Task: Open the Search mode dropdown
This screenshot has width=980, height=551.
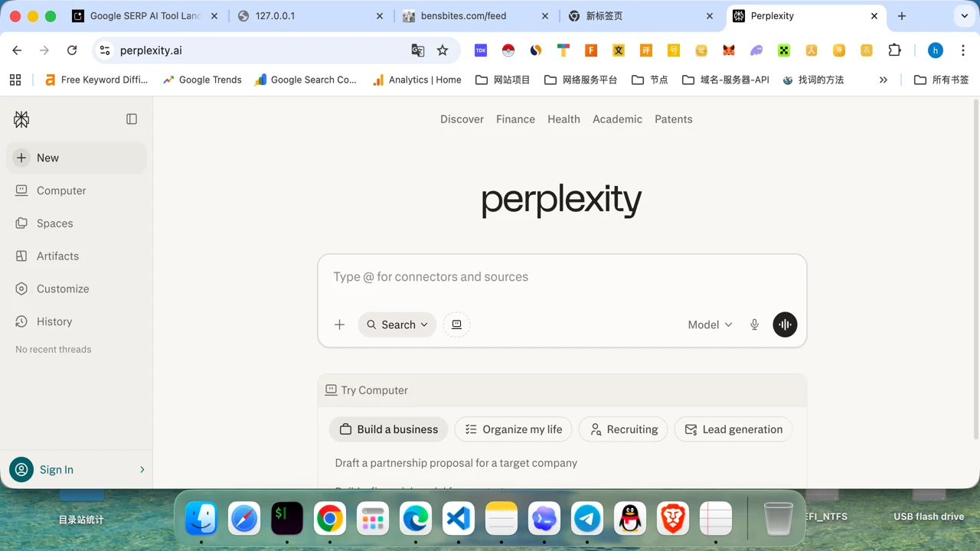Action: coord(397,324)
